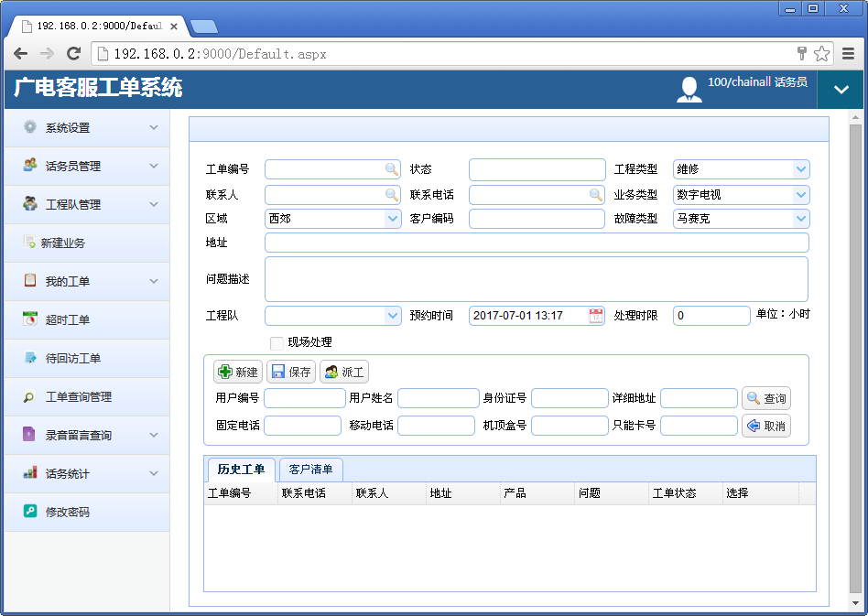Screen dimensions: 868x616
Task: Click the magnifier icon in 联系电话 field
Action: (x=595, y=195)
